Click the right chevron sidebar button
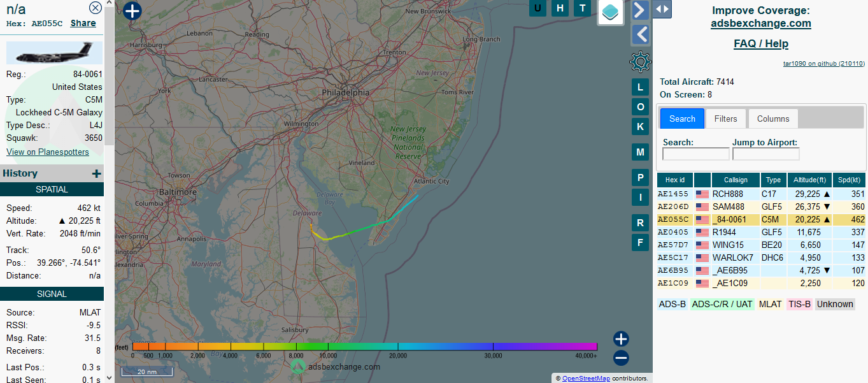The image size is (868, 383). [x=640, y=10]
